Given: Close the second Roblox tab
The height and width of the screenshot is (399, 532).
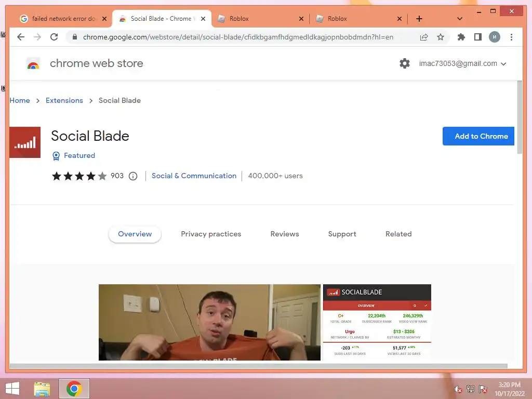Looking at the screenshot, I should [400, 19].
